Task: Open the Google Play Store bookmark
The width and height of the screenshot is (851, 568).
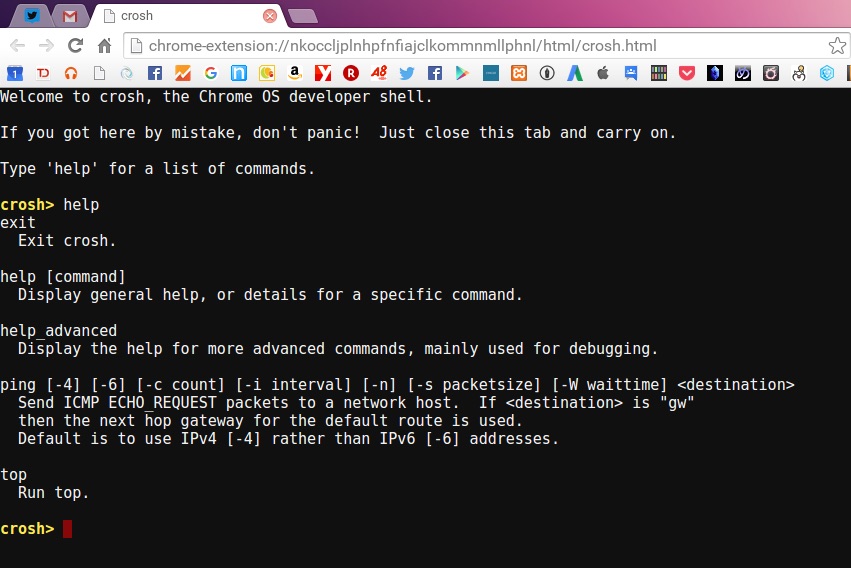Action: click(x=462, y=73)
